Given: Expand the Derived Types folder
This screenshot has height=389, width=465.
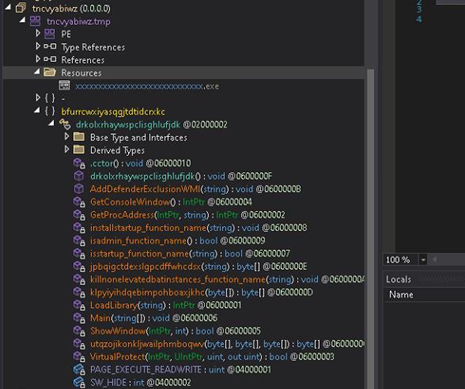Looking at the screenshot, I should (67, 149).
